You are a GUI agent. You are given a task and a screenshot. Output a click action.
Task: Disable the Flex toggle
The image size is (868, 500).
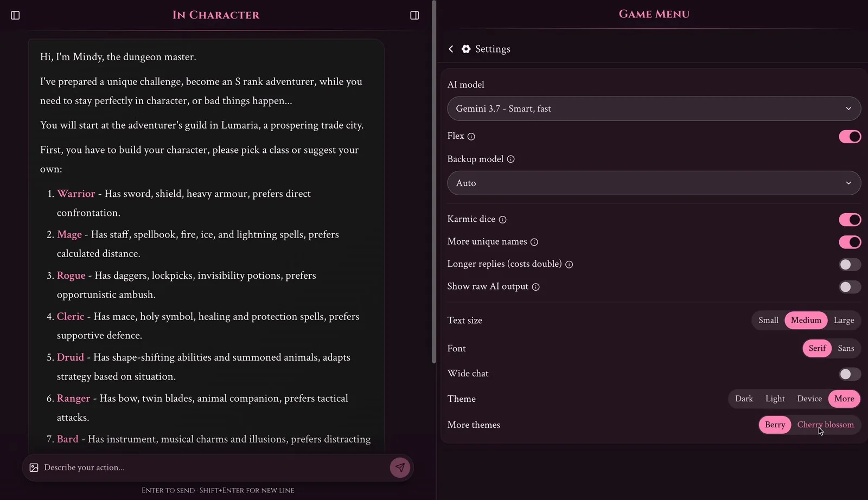(x=850, y=137)
